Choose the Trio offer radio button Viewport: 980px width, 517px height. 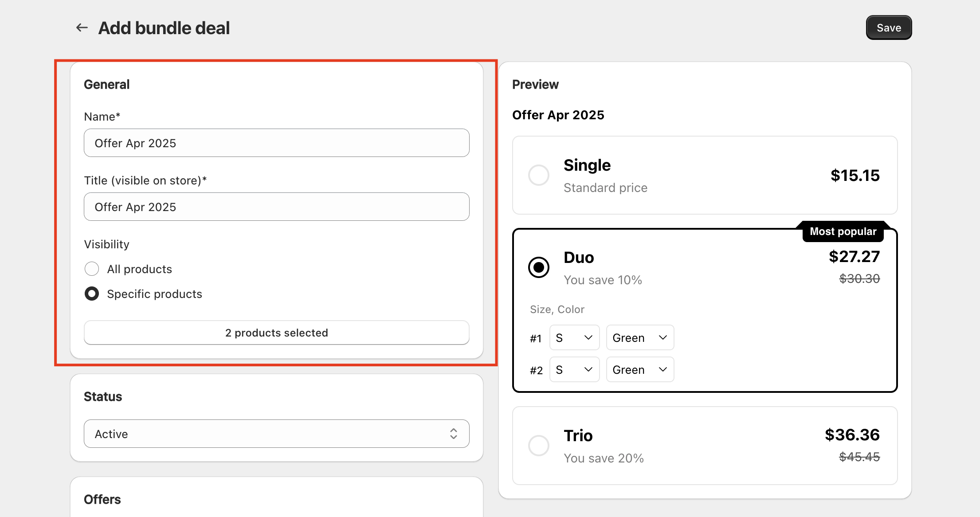click(538, 445)
